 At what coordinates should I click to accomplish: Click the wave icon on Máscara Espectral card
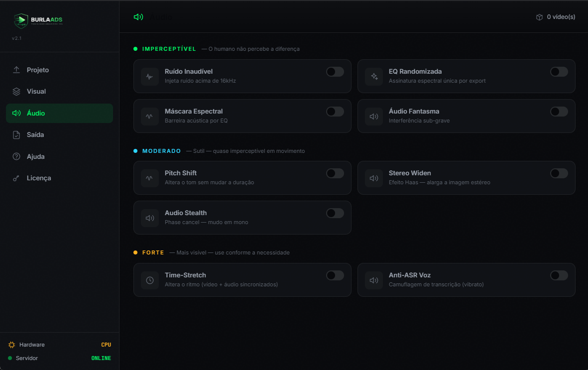coord(150,117)
